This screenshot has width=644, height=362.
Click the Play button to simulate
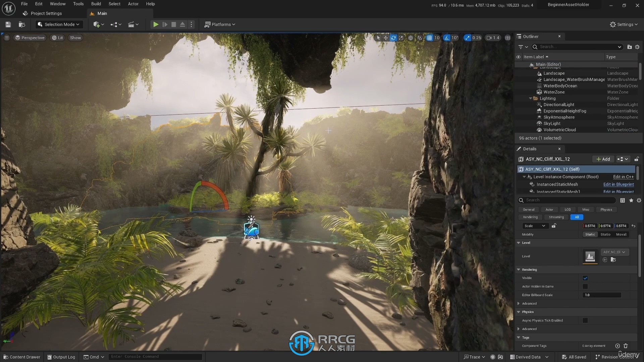[155, 24]
